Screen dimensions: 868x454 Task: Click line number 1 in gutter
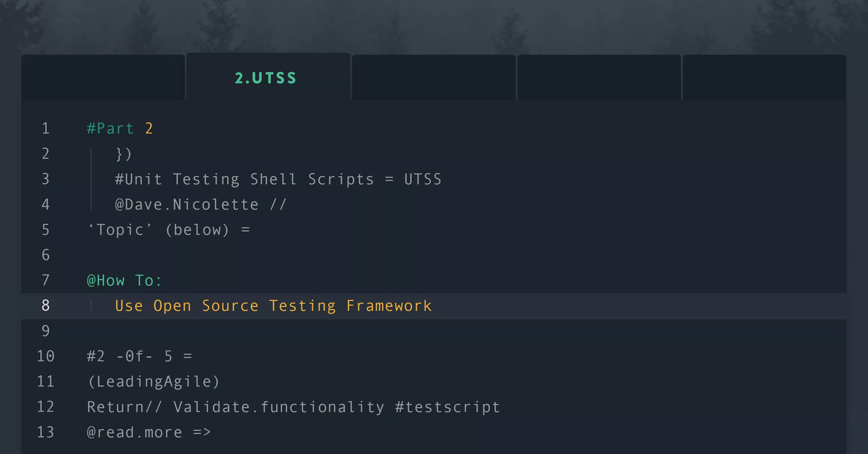pos(46,128)
